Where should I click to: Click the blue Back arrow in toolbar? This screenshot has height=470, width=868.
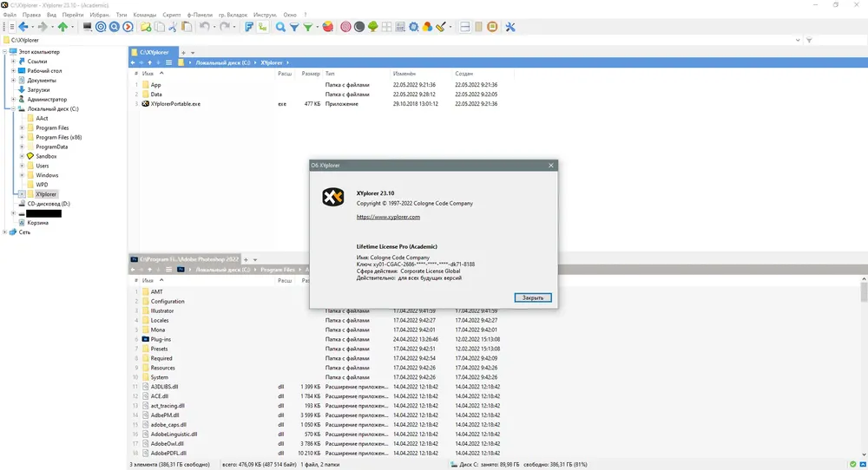pos(23,27)
